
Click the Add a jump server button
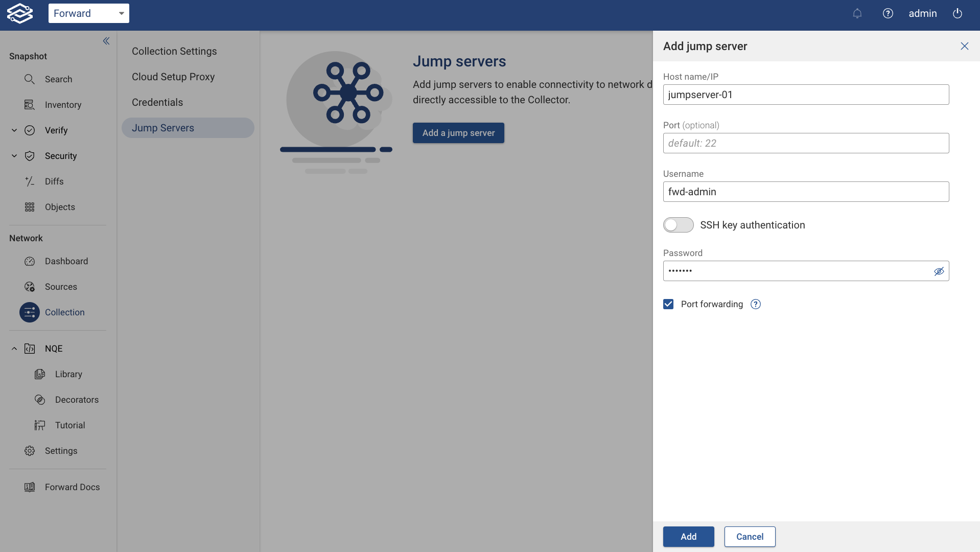[458, 133]
